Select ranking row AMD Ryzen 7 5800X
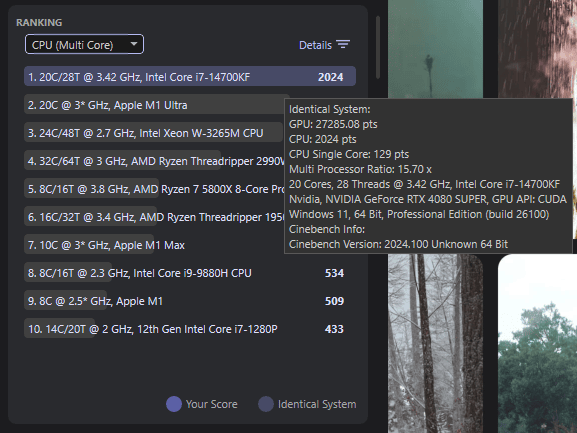Image resolution: width=577 pixels, height=433 pixels. [x=155, y=189]
